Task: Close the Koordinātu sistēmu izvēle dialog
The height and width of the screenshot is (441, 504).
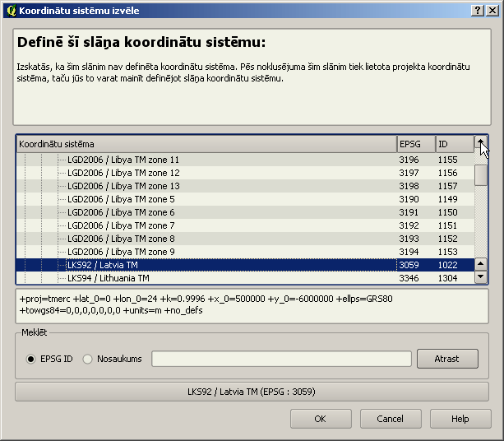Action: tap(492, 11)
